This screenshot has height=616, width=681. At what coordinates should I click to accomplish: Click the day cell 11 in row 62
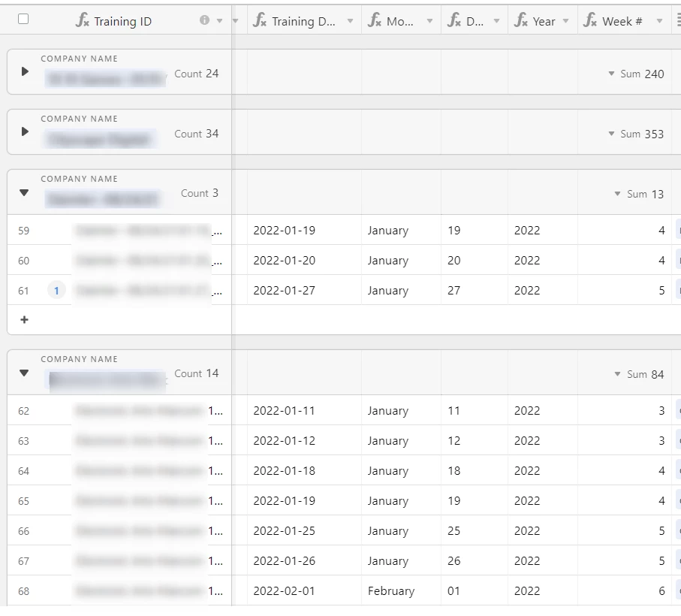pyautogui.click(x=475, y=410)
